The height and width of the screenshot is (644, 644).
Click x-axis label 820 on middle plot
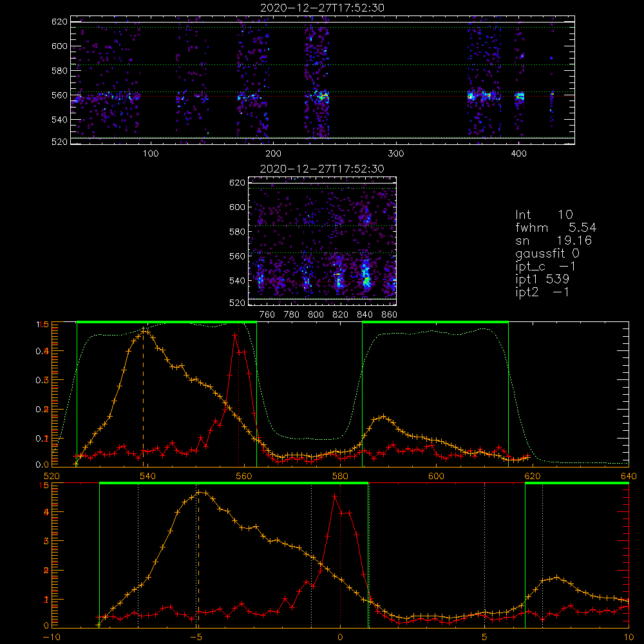pyautogui.click(x=341, y=315)
